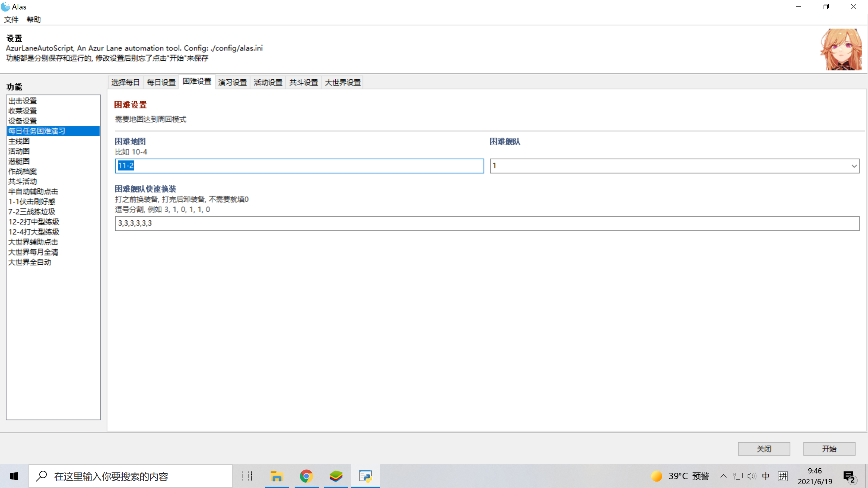Select 7-2三战拣垃圾 list item
The width and height of the screenshot is (868, 488).
tap(53, 212)
